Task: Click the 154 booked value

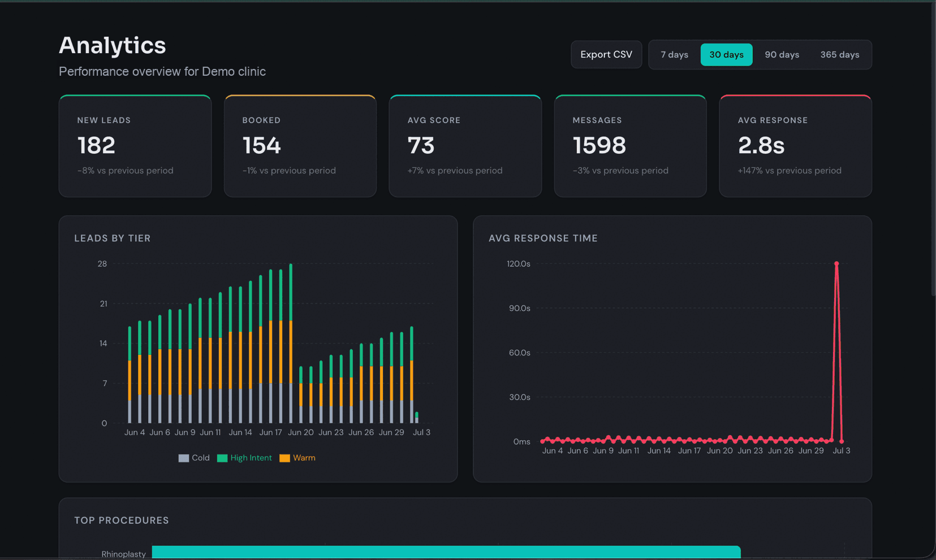Action: point(262,146)
